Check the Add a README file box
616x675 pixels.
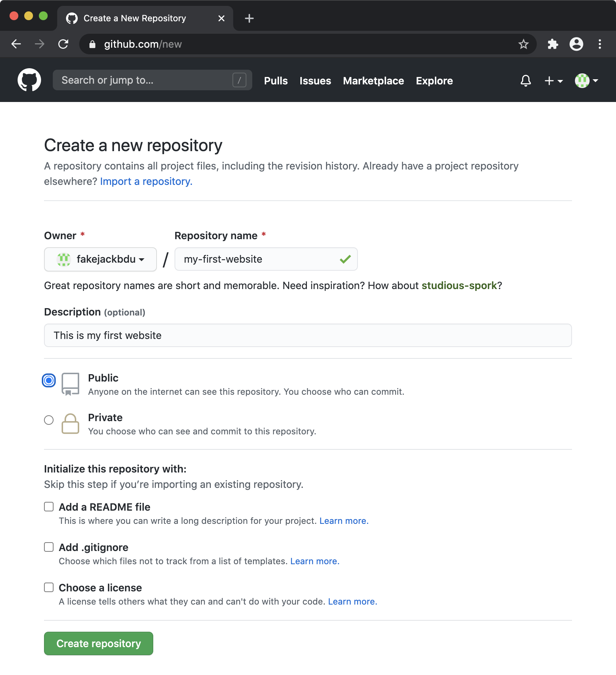coord(49,507)
